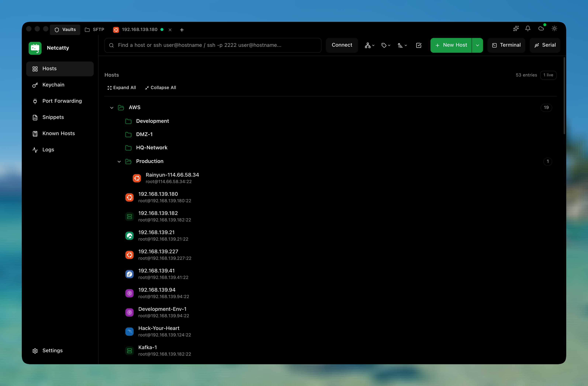The image size is (588, 386).
Task: Open a Serial connection
Action: [545, 45]
